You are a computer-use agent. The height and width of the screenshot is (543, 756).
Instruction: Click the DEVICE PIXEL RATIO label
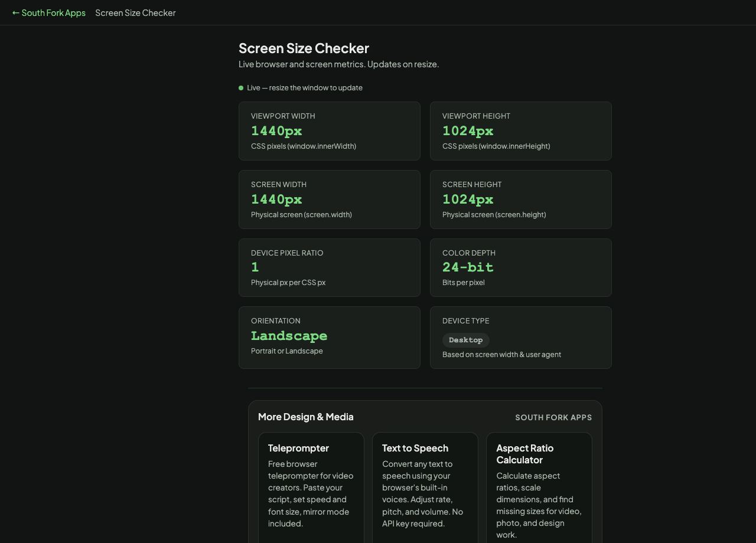pyautogui.click(x=287, y=253)
